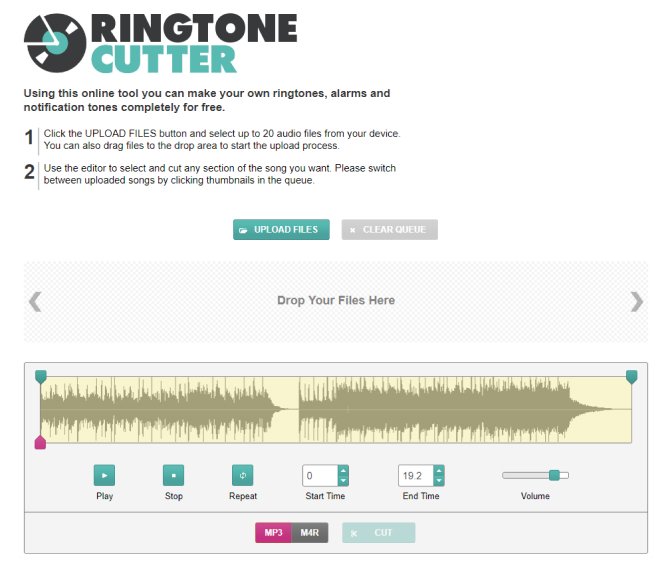Increase End Time with up arrow
Viewport: 672px width, 577px height.
click(x=439, y=470)
